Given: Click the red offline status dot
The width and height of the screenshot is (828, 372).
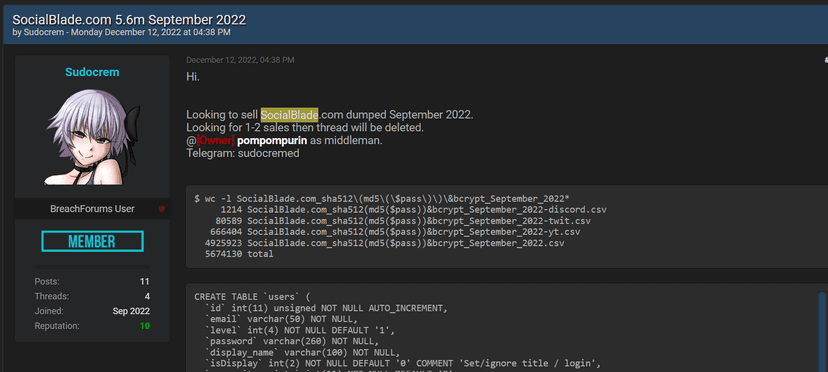Looking at the screenshot, I should [x=162, y=209].
